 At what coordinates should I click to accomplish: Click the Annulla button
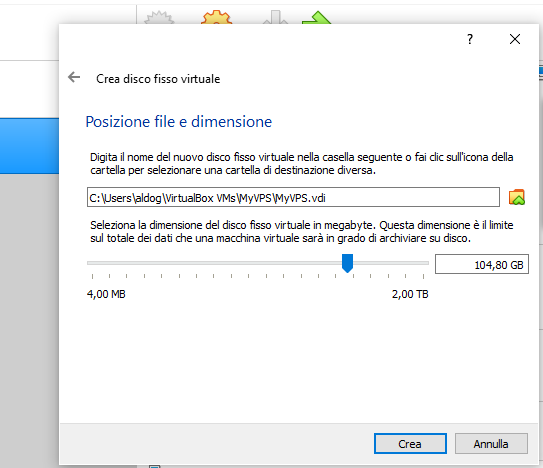tap(491, 444)
